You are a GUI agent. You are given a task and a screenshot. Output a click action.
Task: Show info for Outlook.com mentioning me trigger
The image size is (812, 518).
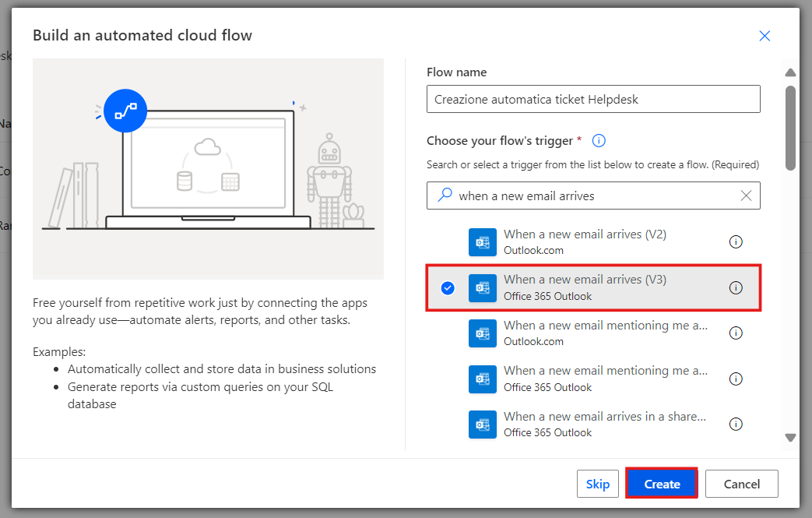(736, 333)
